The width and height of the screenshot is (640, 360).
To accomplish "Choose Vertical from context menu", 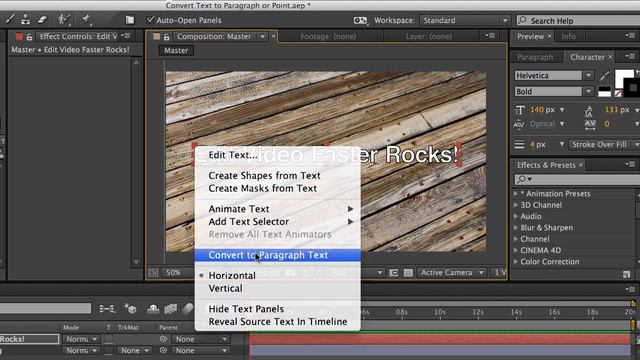I will click(278, 288).
